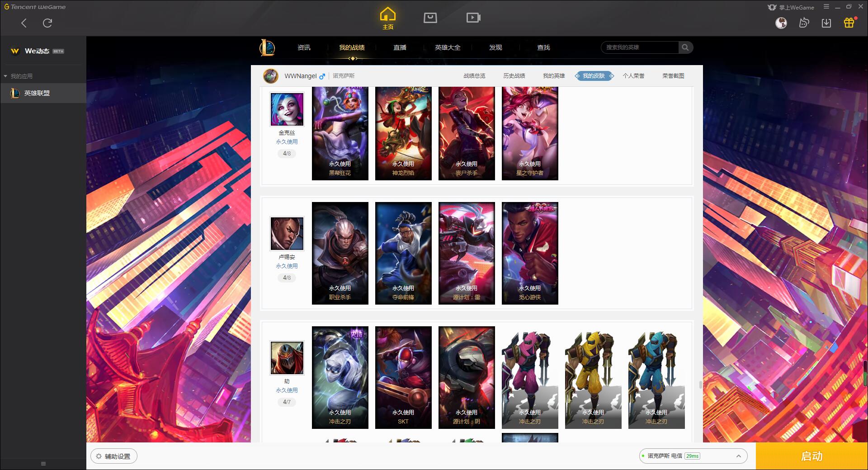The height and width of the screenshot is (470, 868).
Task: Click the 掌上WeGame link at top
Action: tap(791, 7)
